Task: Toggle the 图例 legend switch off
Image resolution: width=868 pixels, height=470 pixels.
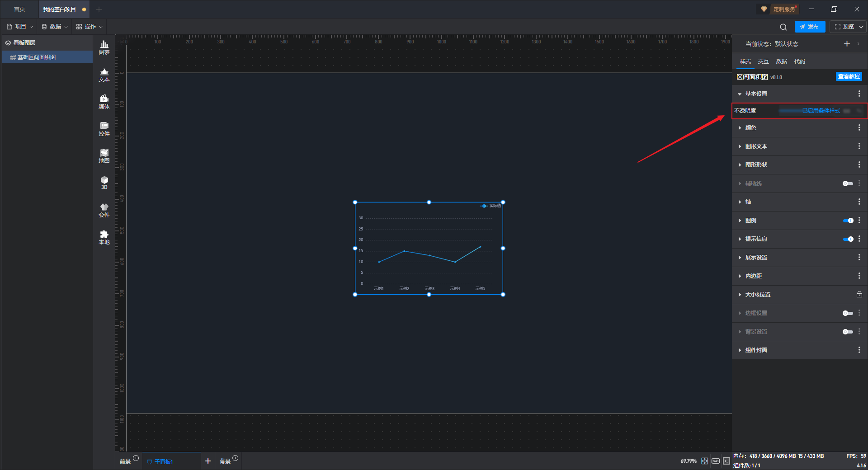Action: pyautogui.click(x=848, y=221)
